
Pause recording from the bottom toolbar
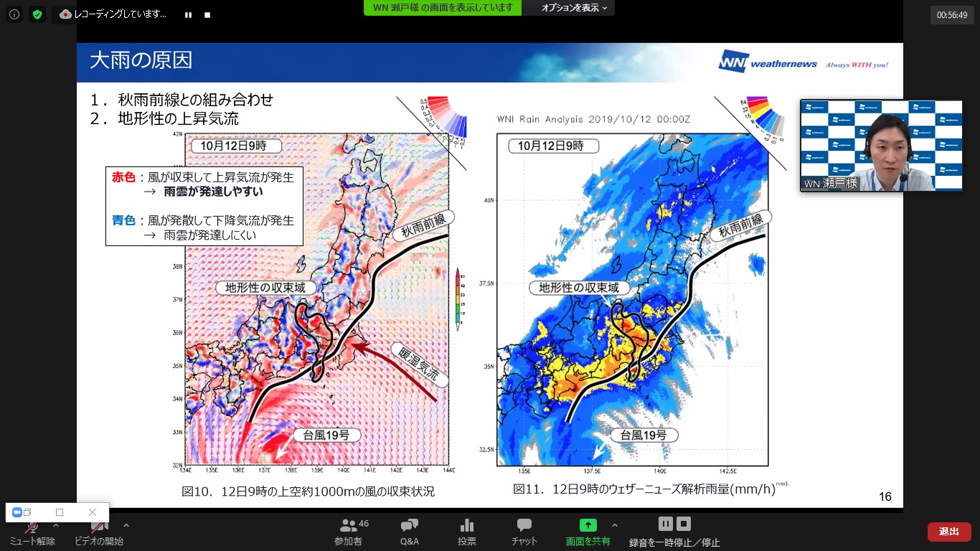(666, 524)
